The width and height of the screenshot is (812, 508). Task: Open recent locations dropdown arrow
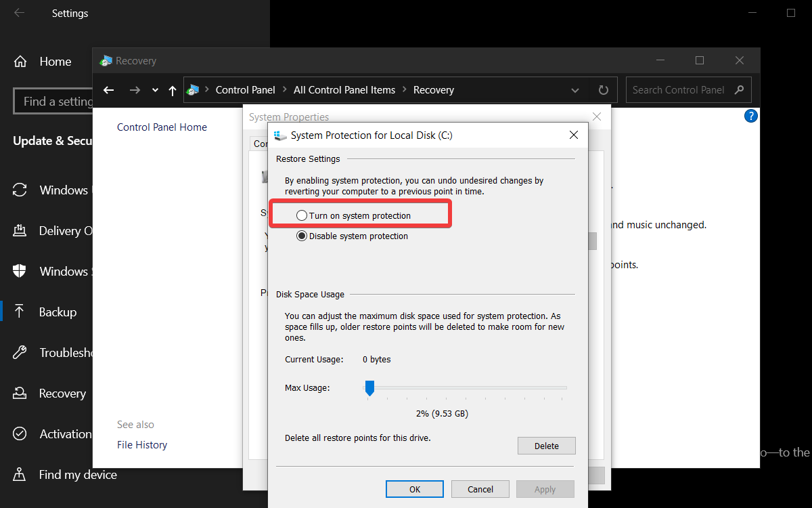click(x=155, y=90)
